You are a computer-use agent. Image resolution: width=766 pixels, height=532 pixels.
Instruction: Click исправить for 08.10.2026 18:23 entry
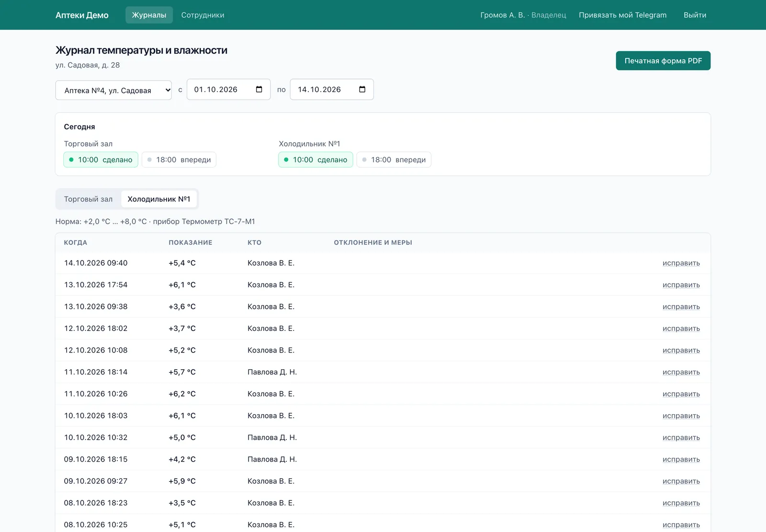coord(681,503)
